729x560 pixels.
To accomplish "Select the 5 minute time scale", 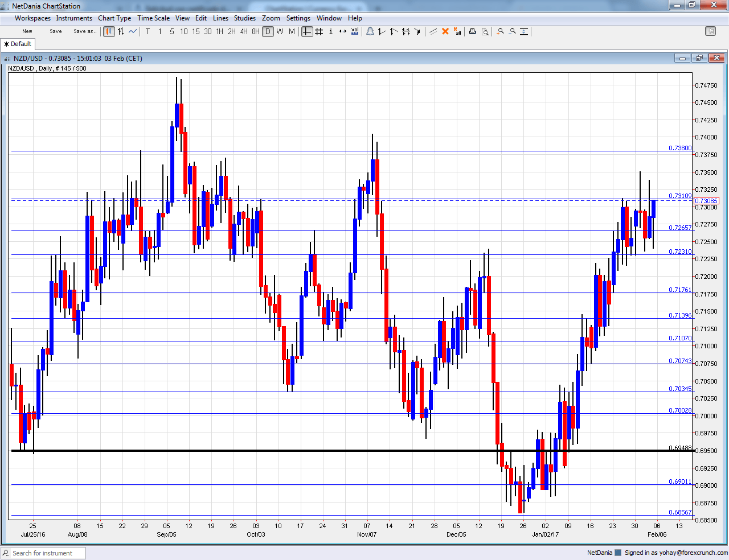I will tap(172, 31).
